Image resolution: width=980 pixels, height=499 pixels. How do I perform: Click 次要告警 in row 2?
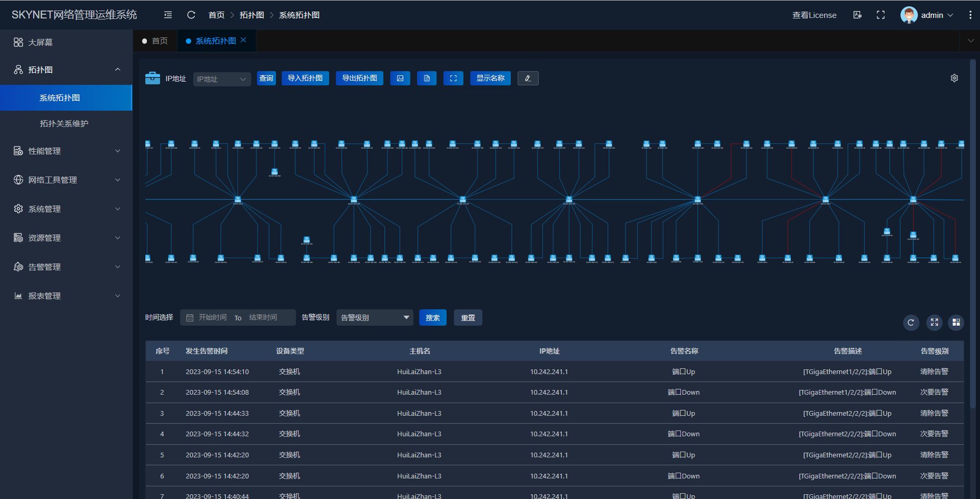tap(934, 392)
